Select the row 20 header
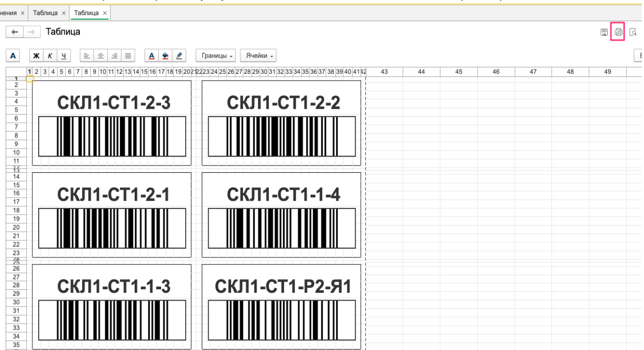 tap(16, 228)
